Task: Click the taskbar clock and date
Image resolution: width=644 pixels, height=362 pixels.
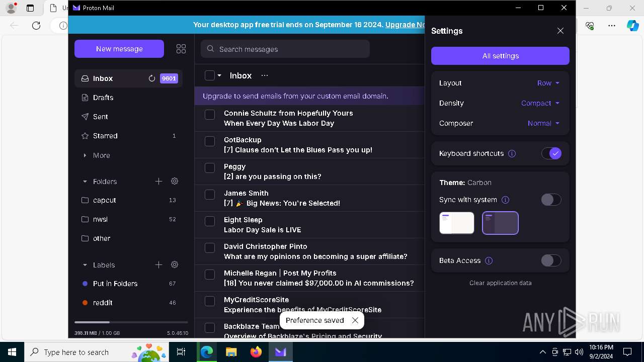Action: click(601, 352)
